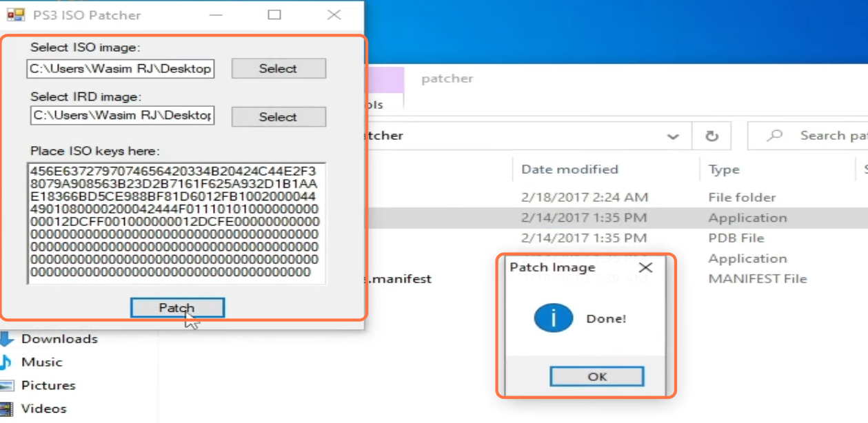Screen dimensions: 868x423
Task: Click the date cell of the PDB File row
Action: (x=584, y=238)
